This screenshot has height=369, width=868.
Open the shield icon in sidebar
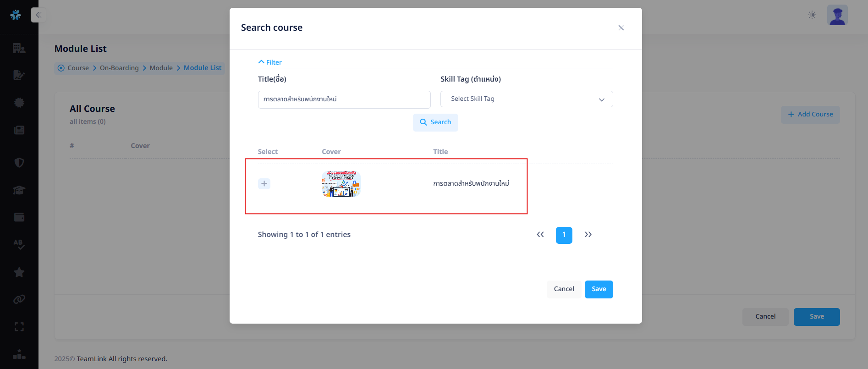tap(19, 163)
